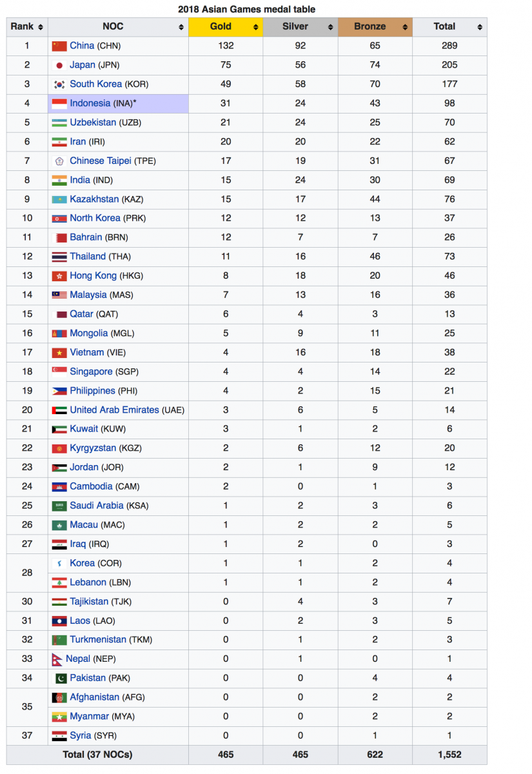
Task: Click the Lebanon flag icon
Action: (x=59, y=582)
